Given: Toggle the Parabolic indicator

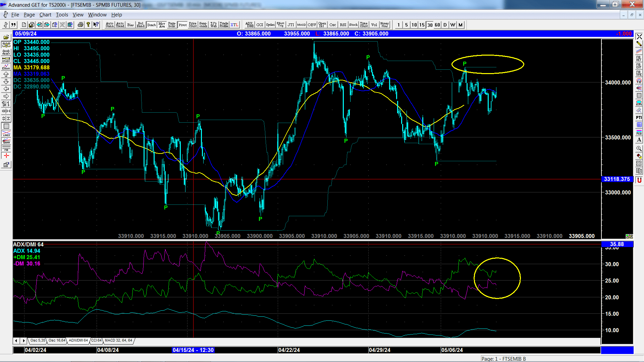Looking at the screenshot, I should click(172, 25).
